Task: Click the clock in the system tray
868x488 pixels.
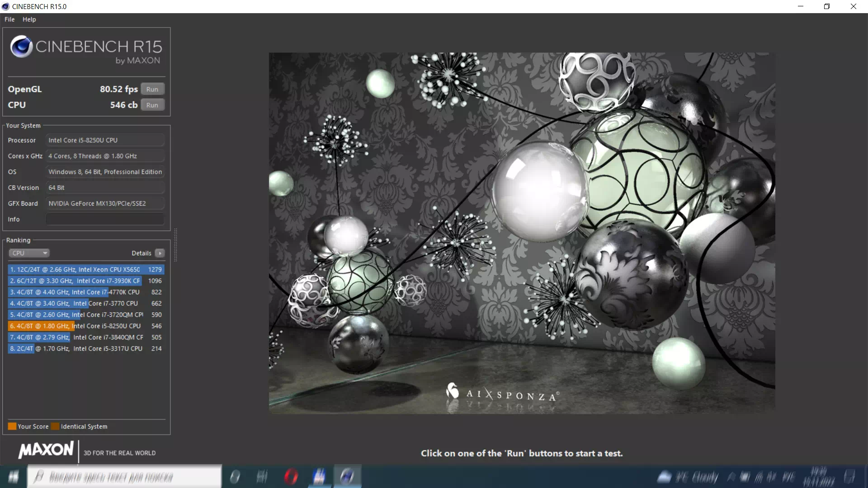Action: coord(818,477)
